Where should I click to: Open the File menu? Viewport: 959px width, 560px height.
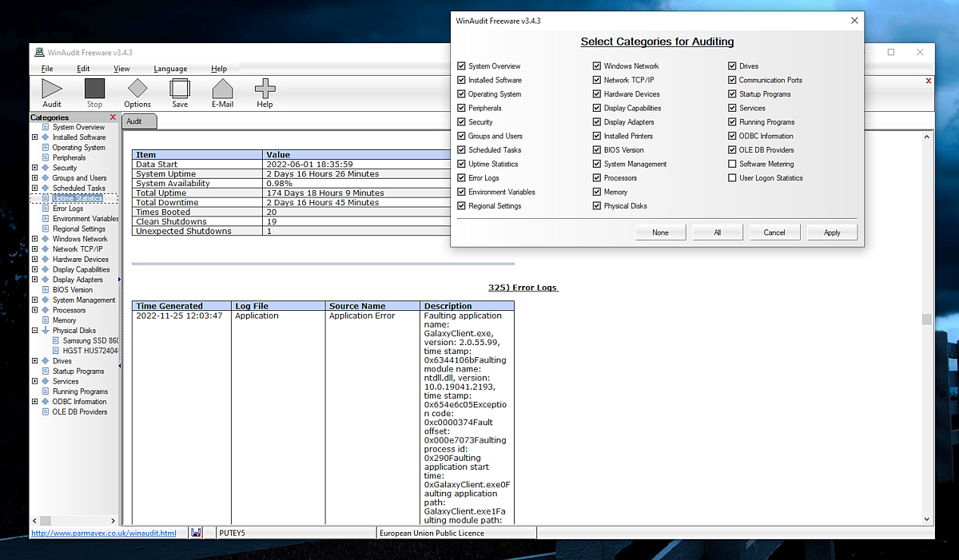pyautogui.click(x=47, y=69)
